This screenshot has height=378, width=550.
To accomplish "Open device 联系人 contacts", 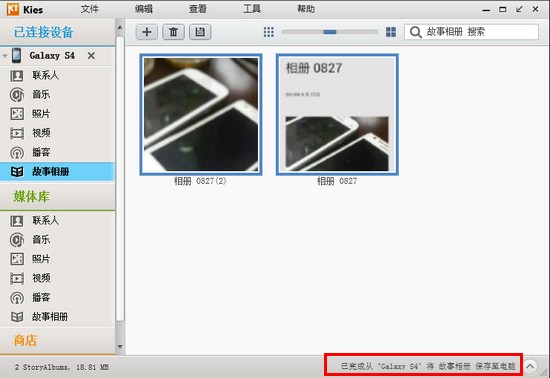I will [45, 75].
